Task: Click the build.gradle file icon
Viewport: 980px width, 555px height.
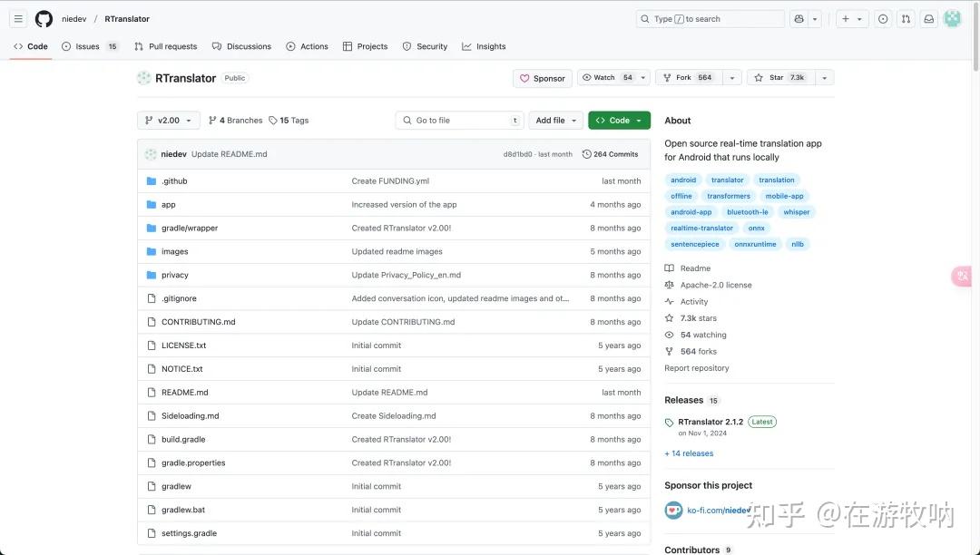Action: point(152,440)
